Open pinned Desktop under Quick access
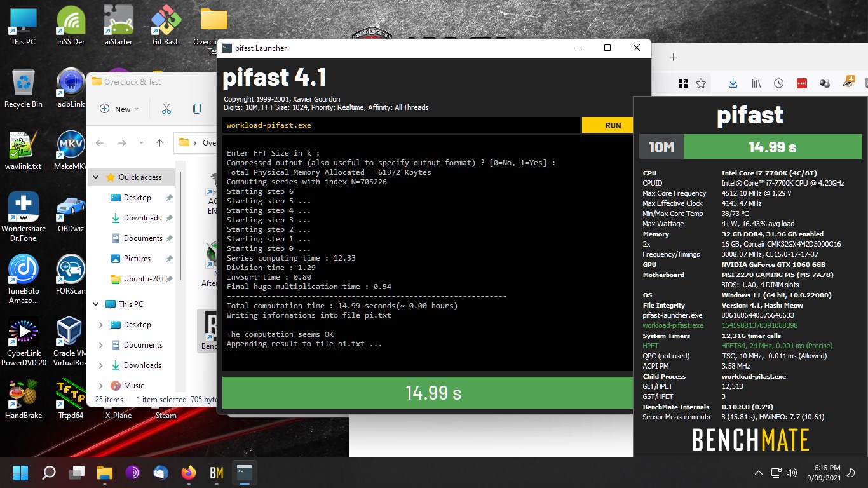 pos(137,198)
